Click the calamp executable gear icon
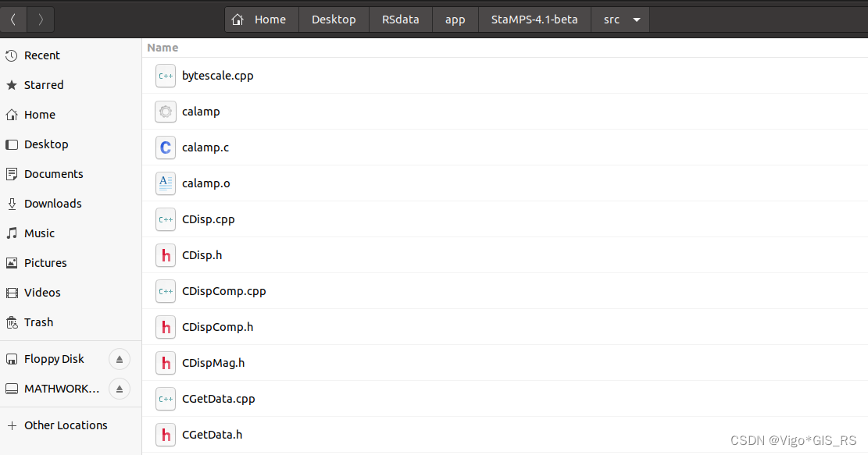The width and height of the screenshot is (868, 455). (x=166, y=112)
